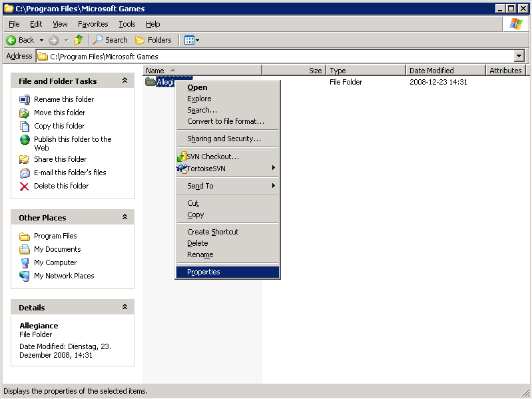The height and width of the screenshot is (399, 532).
Task: Collapse the Details panel
Action: tap(125, 307)
